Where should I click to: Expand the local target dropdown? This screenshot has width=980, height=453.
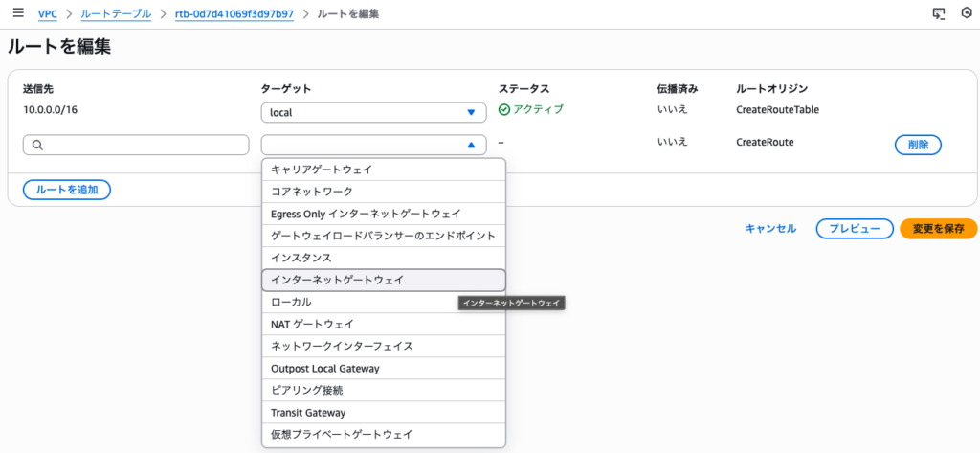click(373, 113)
